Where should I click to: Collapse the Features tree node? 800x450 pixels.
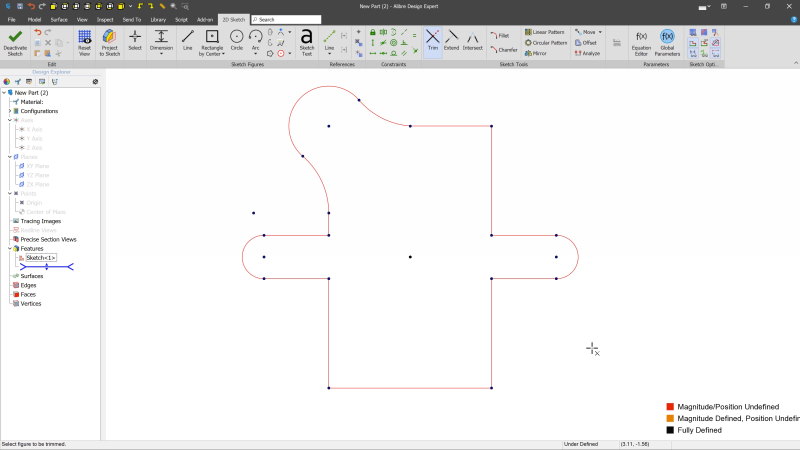(x=10, y=248)
